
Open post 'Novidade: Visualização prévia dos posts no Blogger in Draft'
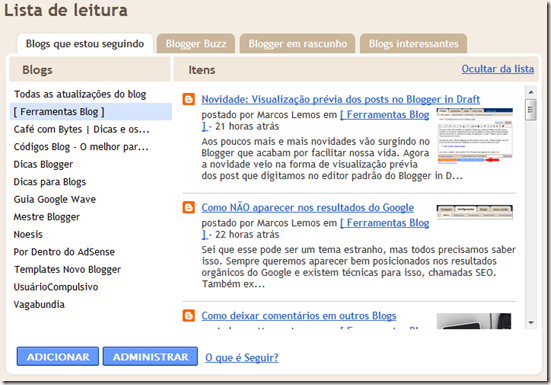(341, 99)
